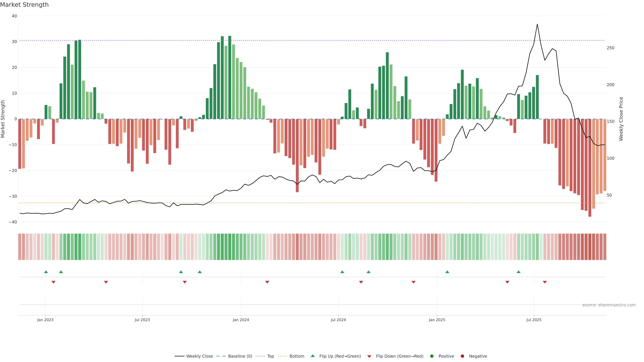Click the green Positive circle in legend
The image size is (644, 362).
(x=432, y=356)
